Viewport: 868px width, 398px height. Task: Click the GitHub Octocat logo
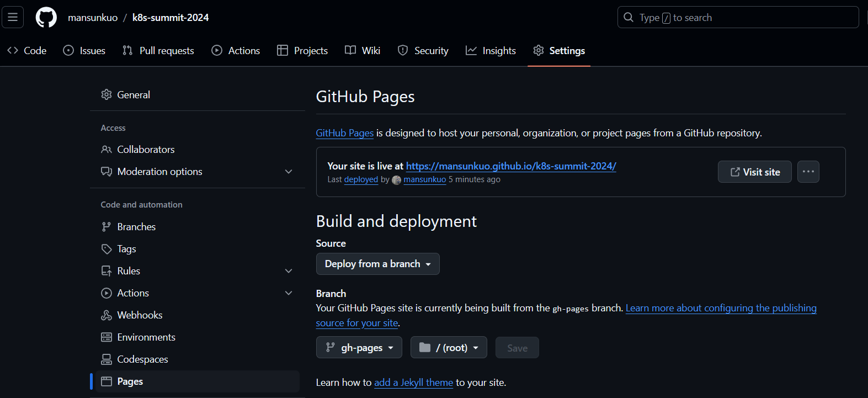[x=46, y=17]
